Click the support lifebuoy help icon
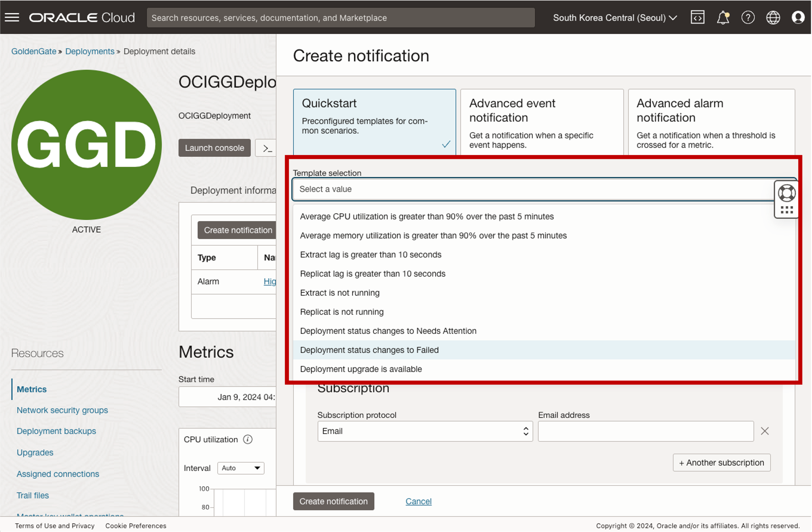 (787, 193)
